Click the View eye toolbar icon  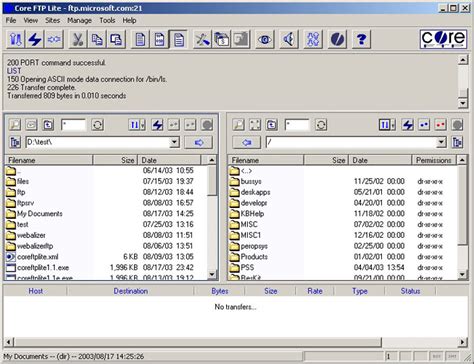(265, 39)
